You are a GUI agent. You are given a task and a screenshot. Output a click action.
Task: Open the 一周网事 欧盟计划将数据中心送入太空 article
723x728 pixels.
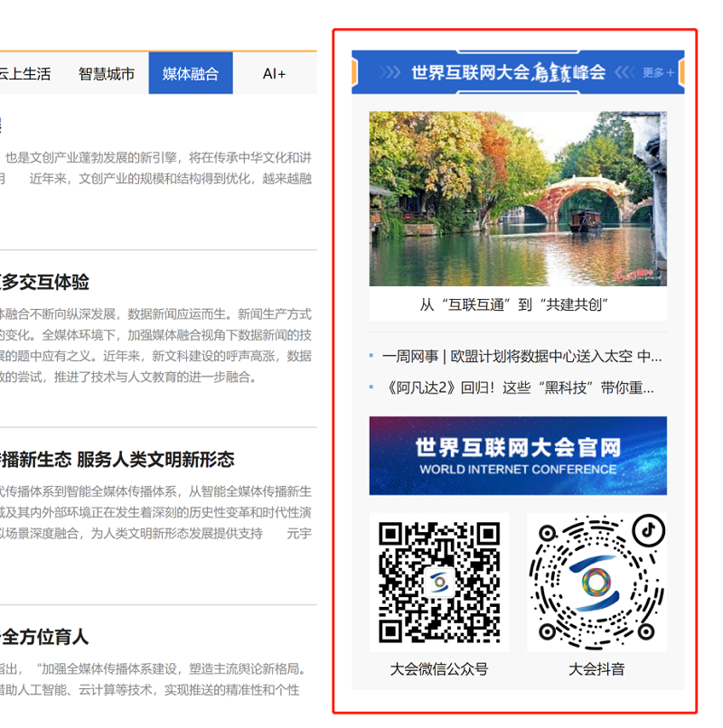[521, 357]
